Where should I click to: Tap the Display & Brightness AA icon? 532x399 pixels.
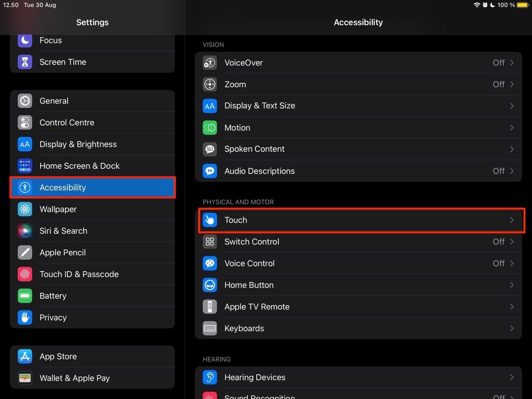[25, 144]
